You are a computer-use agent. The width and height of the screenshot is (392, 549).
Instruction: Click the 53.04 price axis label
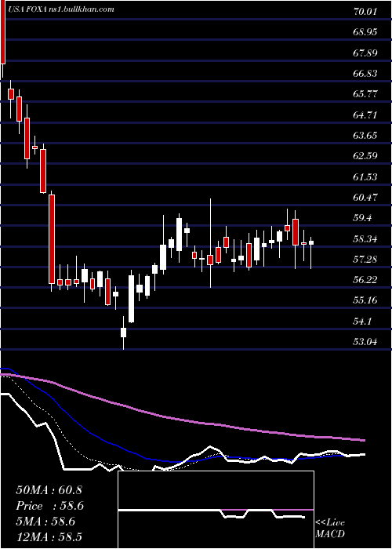click(365, 341)
